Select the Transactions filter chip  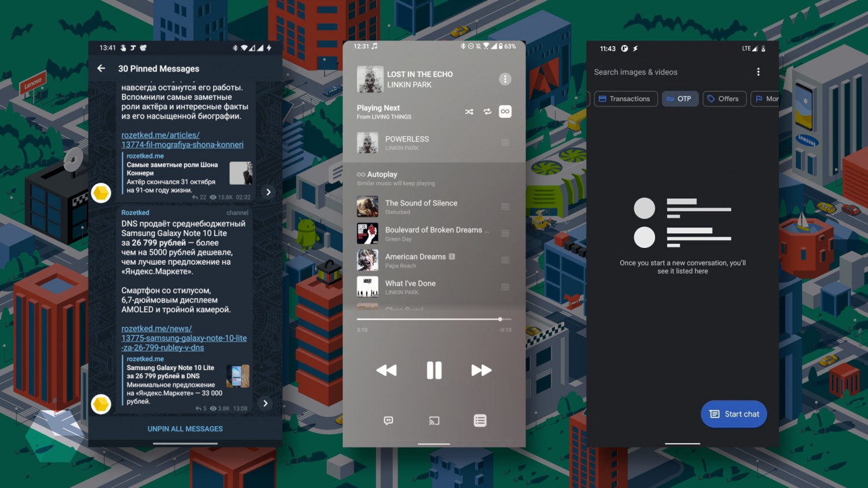point(626,99)
